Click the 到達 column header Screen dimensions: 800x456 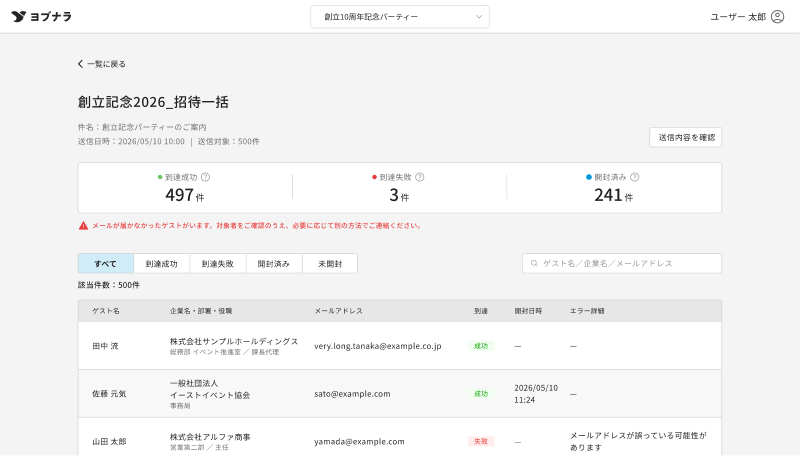point(481,311)
